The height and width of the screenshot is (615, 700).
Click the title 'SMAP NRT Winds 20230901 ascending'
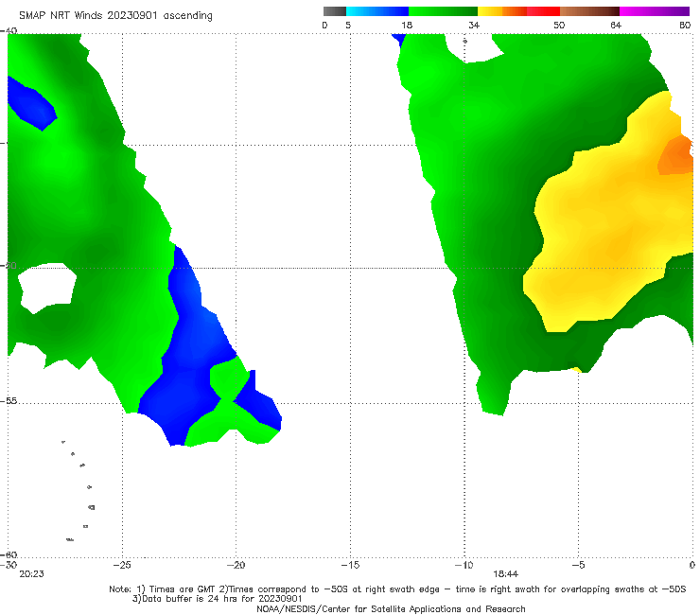coord(115,15)
